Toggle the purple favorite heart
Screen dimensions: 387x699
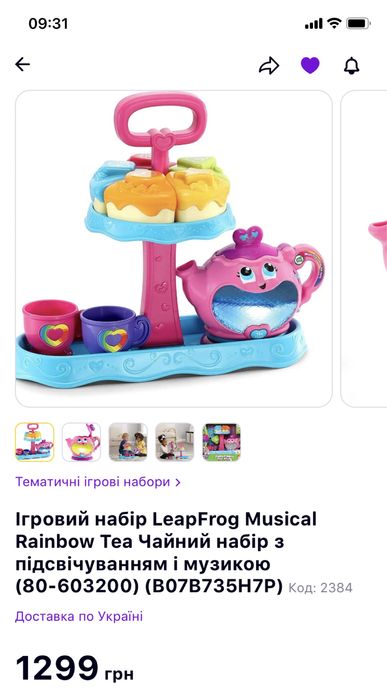point(310,66)
